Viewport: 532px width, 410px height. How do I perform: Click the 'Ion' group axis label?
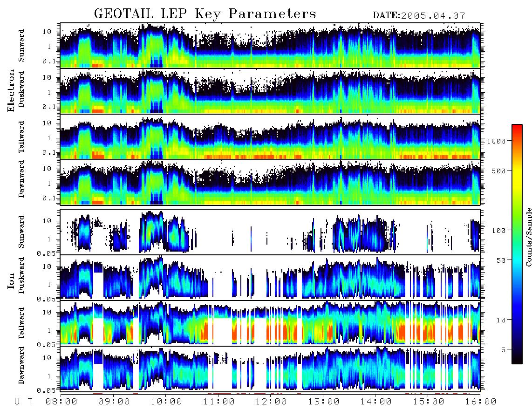pyautogui.click(x=11, y=280)
